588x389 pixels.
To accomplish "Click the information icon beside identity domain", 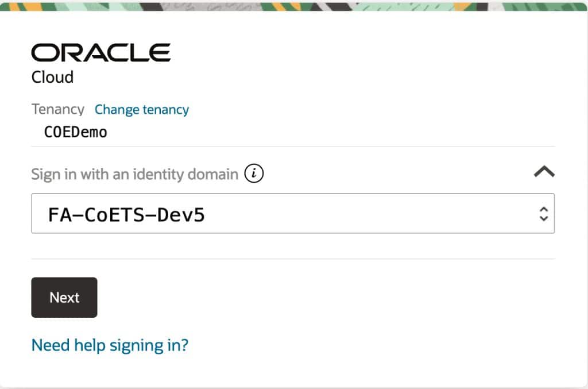I will click(x=254, y=174).
